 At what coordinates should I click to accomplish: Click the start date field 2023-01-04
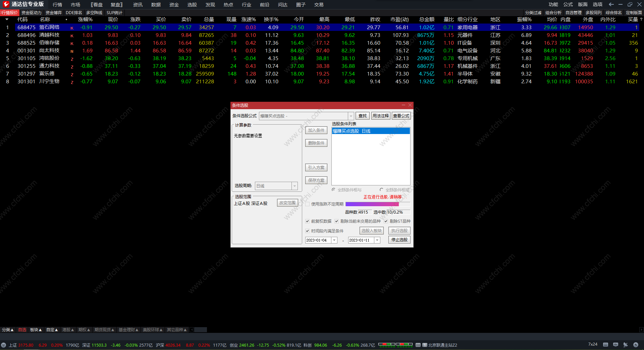[x=318, y=240]
